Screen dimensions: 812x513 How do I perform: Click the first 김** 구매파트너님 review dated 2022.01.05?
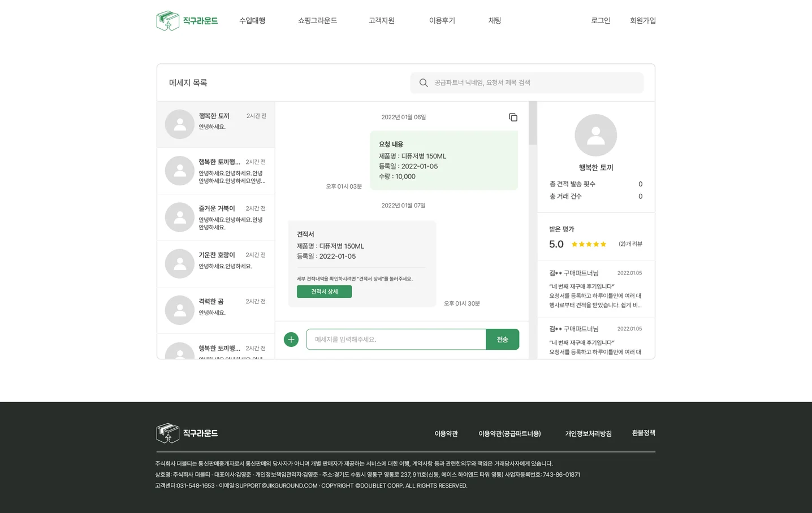(596, 289)
